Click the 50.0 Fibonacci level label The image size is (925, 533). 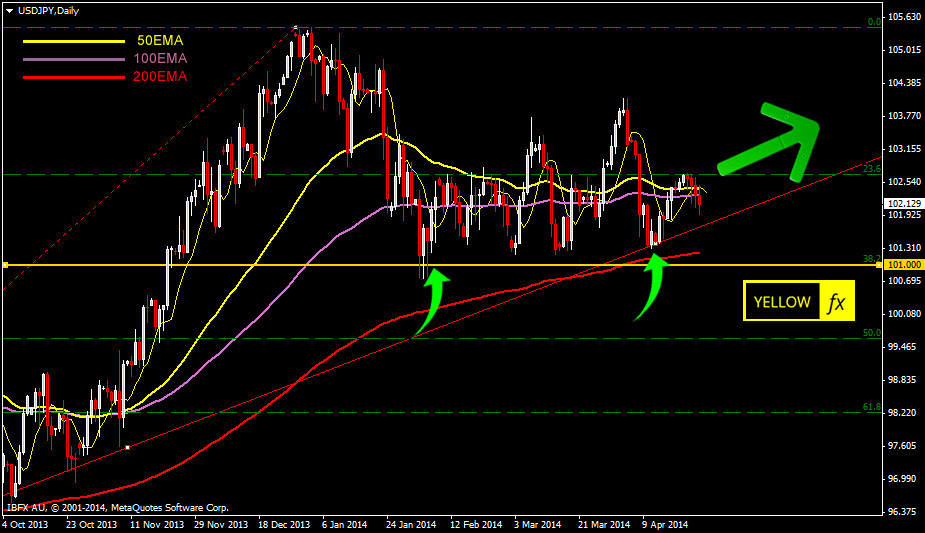point(870,333)
